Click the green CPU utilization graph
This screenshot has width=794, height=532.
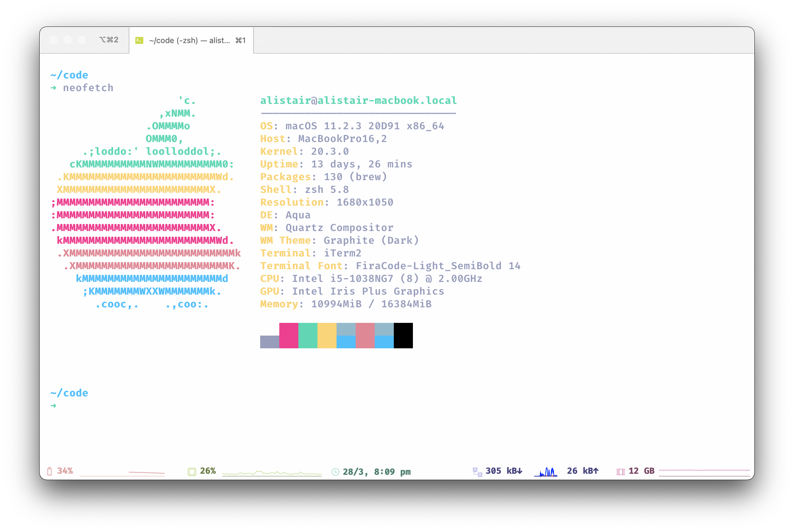[x=272, y=473]
